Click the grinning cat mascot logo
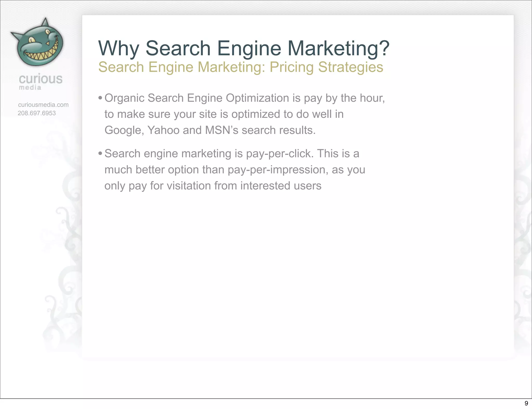Image resolution: width=532 pixels, height=409 pixels. tap(37, 42)
